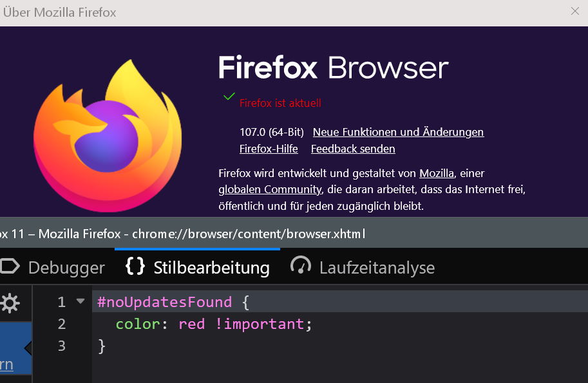Click the Firefox Browser heading

click(x=334, y=68)
